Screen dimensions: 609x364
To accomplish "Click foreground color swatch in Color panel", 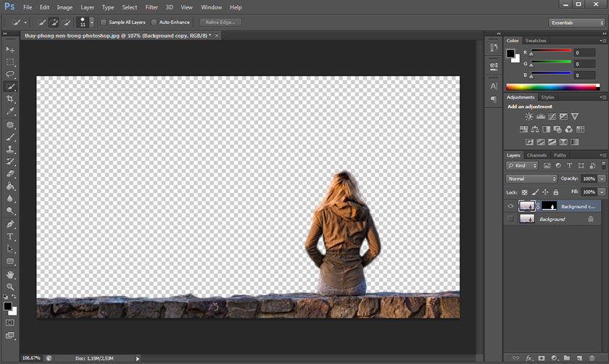I will point(510,53).
